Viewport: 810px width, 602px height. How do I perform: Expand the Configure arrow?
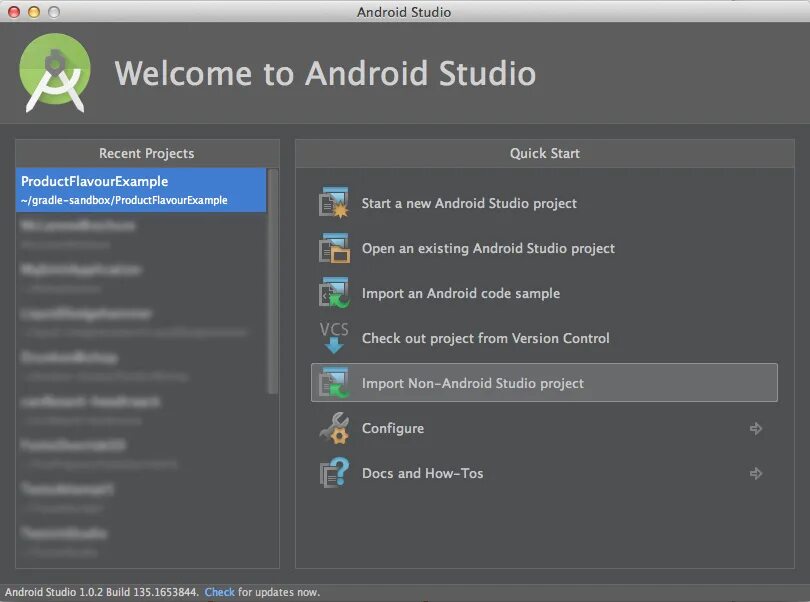(x=756, y=428)
